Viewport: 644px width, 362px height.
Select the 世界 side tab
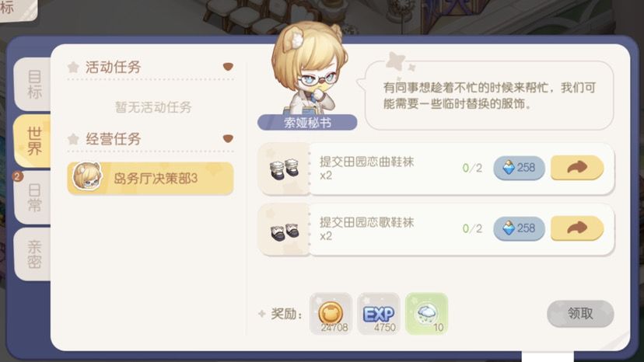coord(33,141)
